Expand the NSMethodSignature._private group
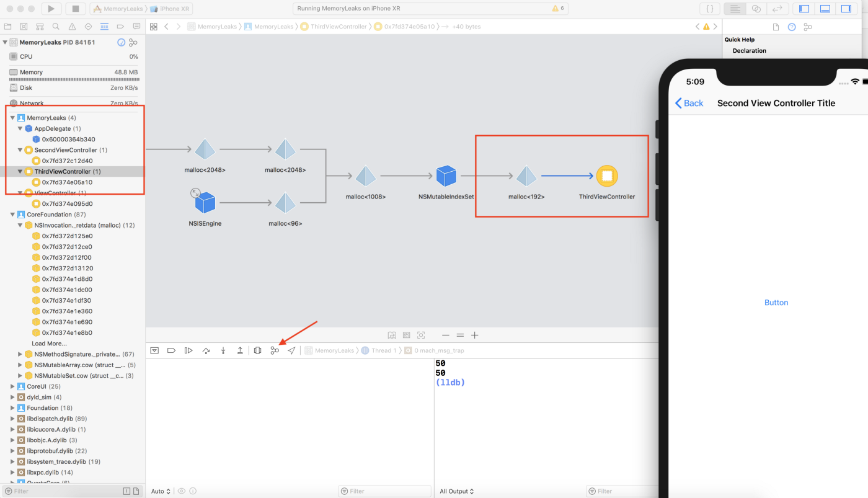 point(20,354)
